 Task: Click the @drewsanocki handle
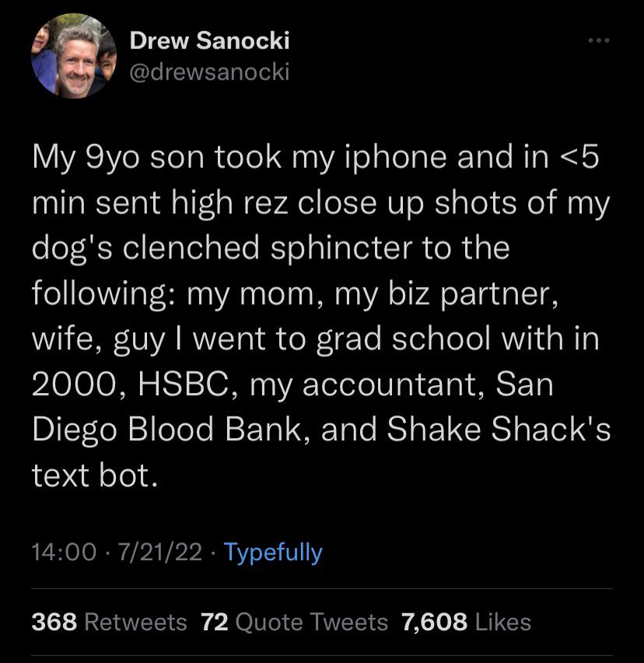click(209, 72)
